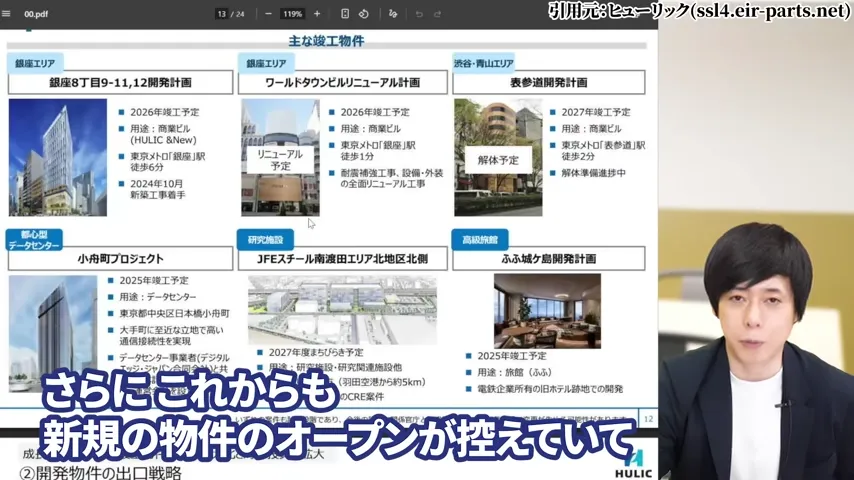Click the (HULIC &New) text
This screenshot has height=480, width=854.
163,140
